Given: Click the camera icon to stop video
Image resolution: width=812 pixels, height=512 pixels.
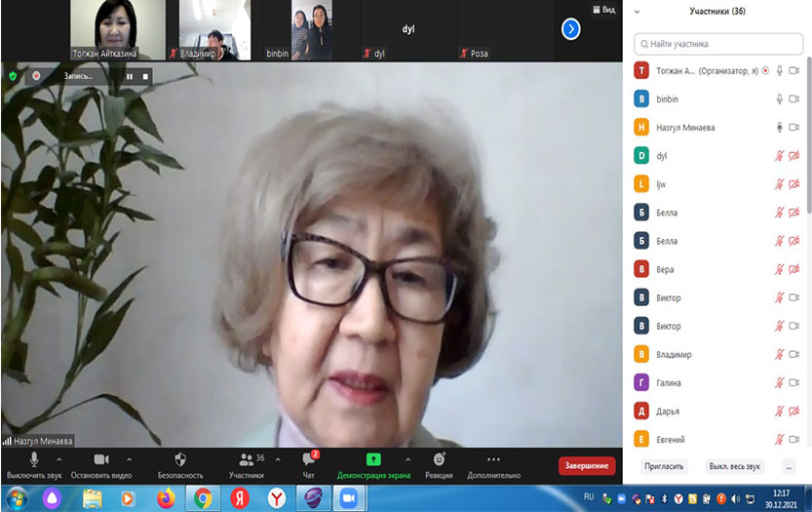Looking at the screenshot, I should 101,459.
